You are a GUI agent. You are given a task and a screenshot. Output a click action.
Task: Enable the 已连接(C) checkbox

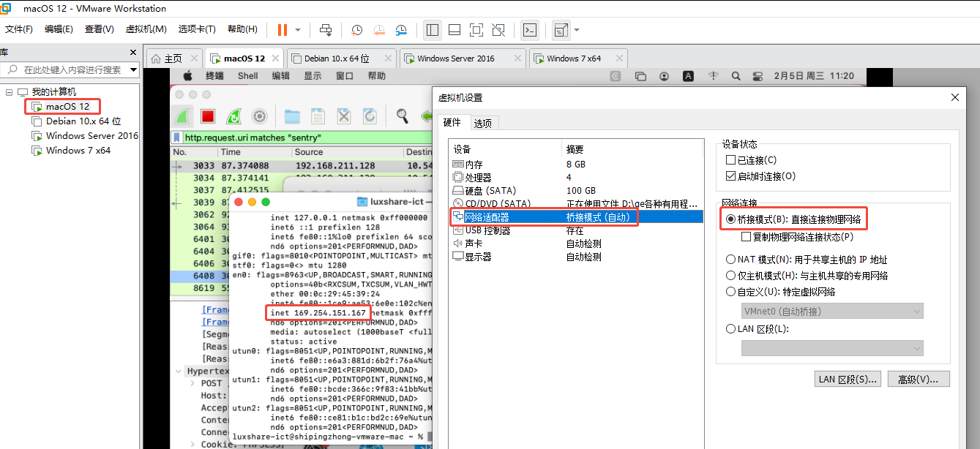tap(730, 160)
